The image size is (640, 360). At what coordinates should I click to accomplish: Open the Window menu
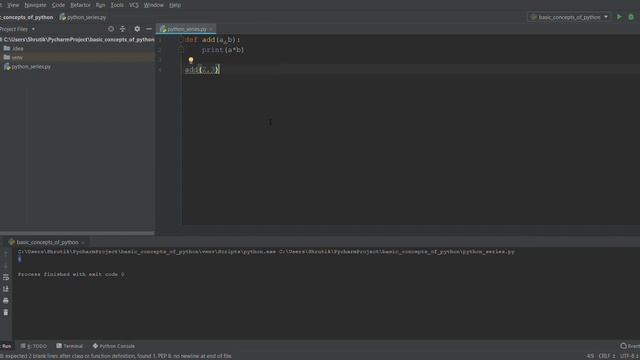click(x=153, y=5)
